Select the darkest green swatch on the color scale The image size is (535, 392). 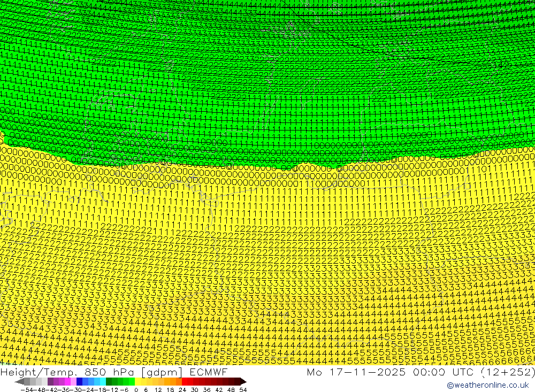tap(109, 381)
